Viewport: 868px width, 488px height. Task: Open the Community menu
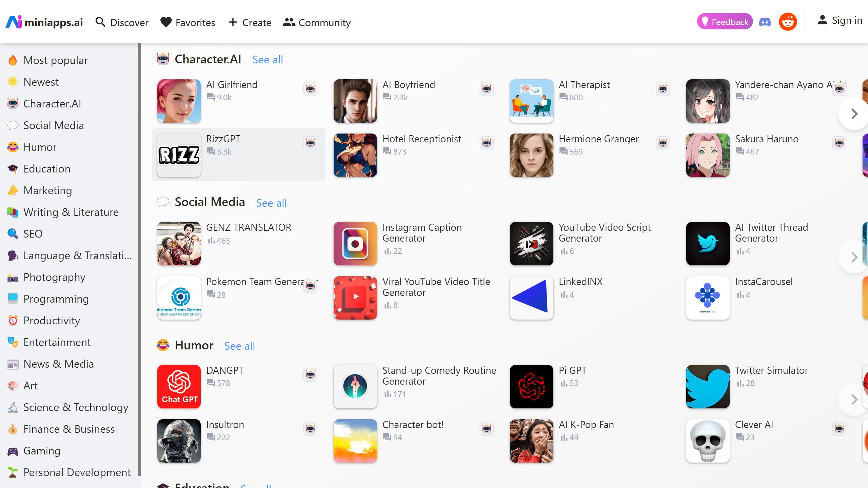click(x=317, y=22)
